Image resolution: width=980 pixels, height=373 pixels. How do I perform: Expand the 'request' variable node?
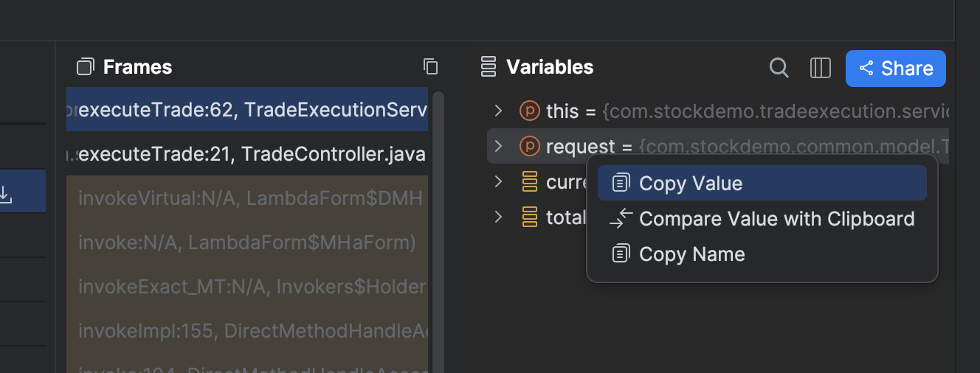pos(499,147)
